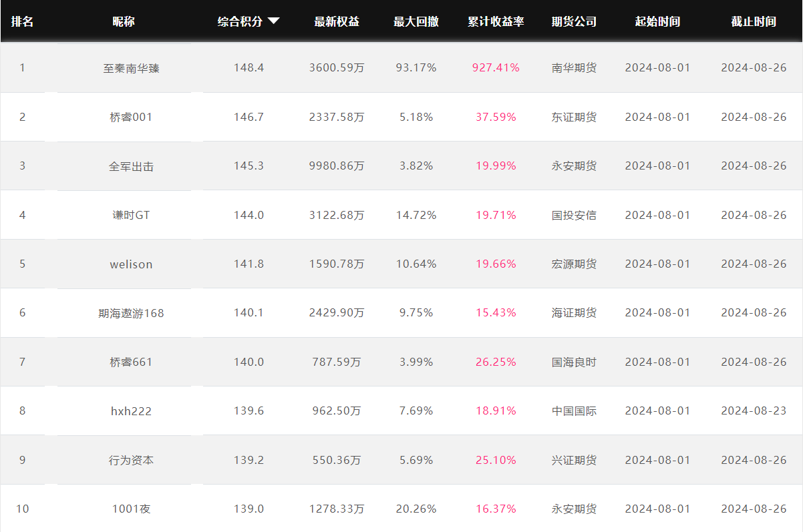This screenshot has width=803, height=532.
Task: Open nickname 期海遨游168
Action: click(131, 313)
